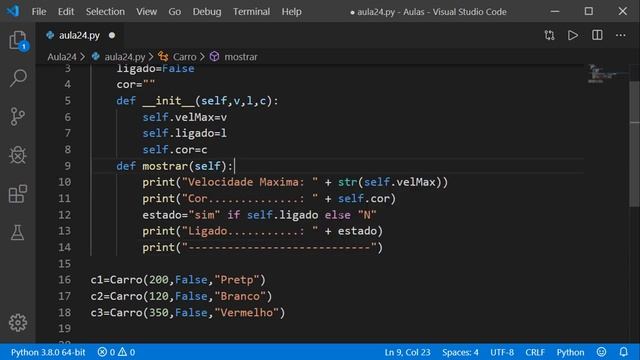The height and width of the screenshot is (360, 640).
Task: Click the feedback smiley in status bar
Action: tap(601, 352)
